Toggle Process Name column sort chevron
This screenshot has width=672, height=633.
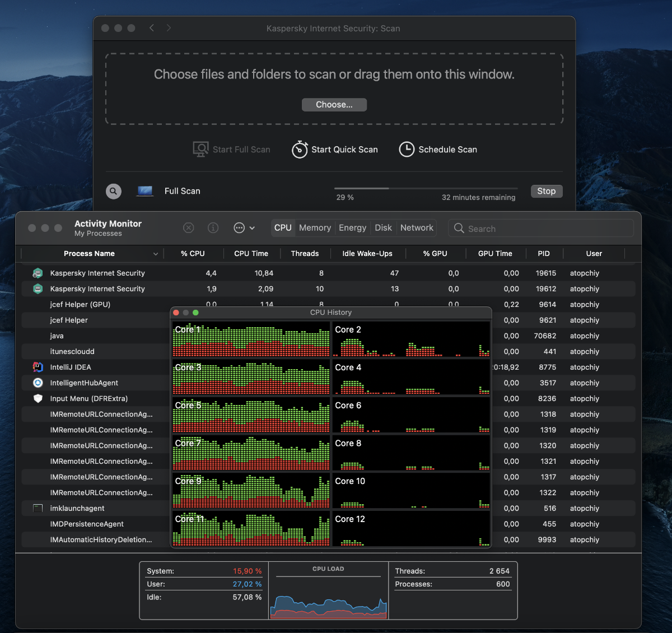click(x=156, y=254)
